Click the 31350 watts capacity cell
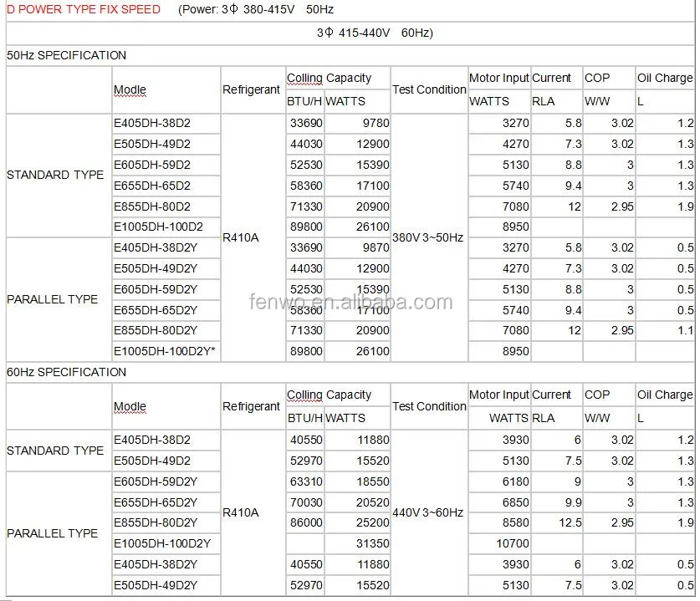 (x=371, y=543)
